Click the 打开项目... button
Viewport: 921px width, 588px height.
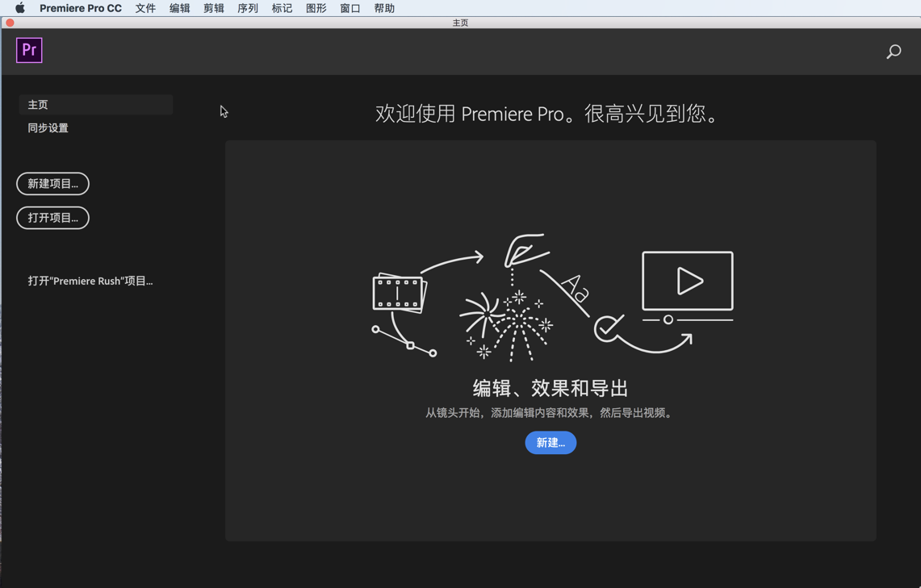(52, 218)
